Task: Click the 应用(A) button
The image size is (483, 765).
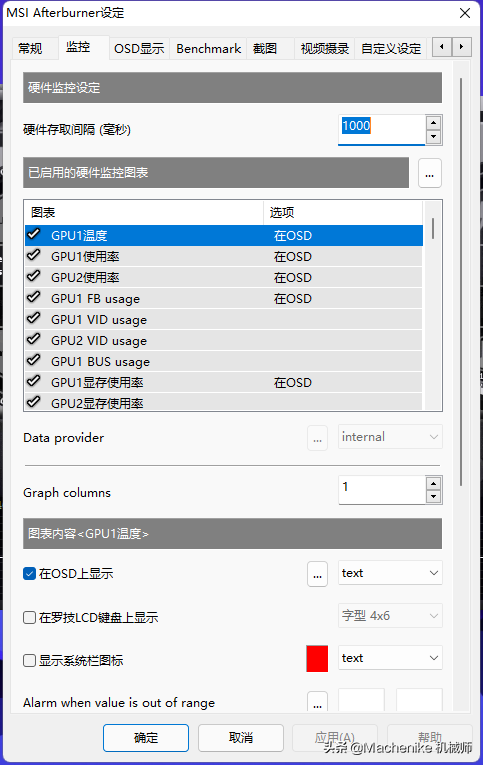Action: [335, 738]
